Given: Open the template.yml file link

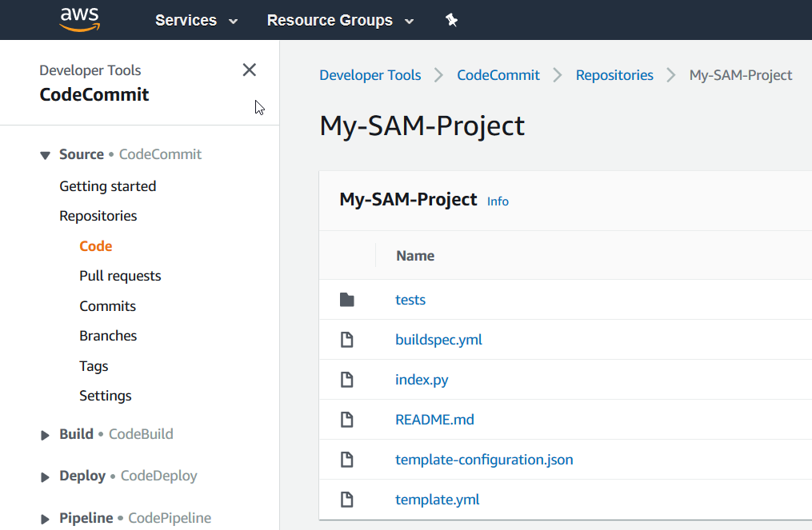Looking at the screenshot, I should tap(437, 500).
